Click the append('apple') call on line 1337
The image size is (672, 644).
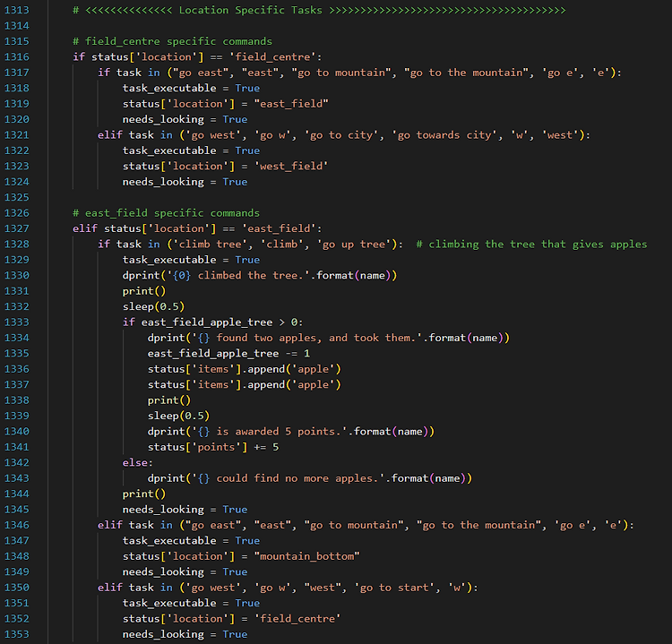point(295,384)
